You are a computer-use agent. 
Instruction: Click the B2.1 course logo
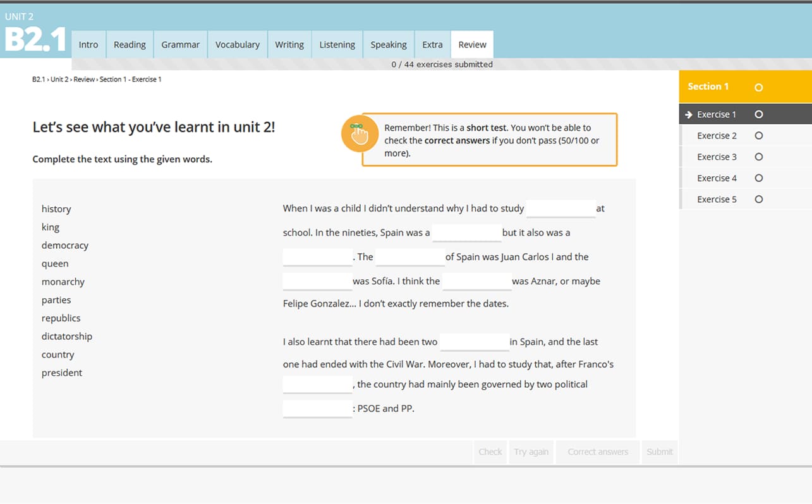pos(35,40)
